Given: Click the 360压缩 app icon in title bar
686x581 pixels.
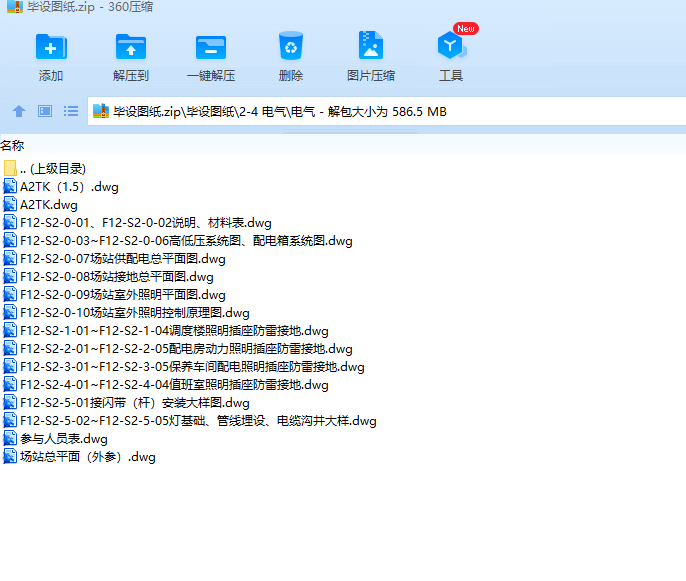Looking at the screenshot, I should [x=14, y=7].
